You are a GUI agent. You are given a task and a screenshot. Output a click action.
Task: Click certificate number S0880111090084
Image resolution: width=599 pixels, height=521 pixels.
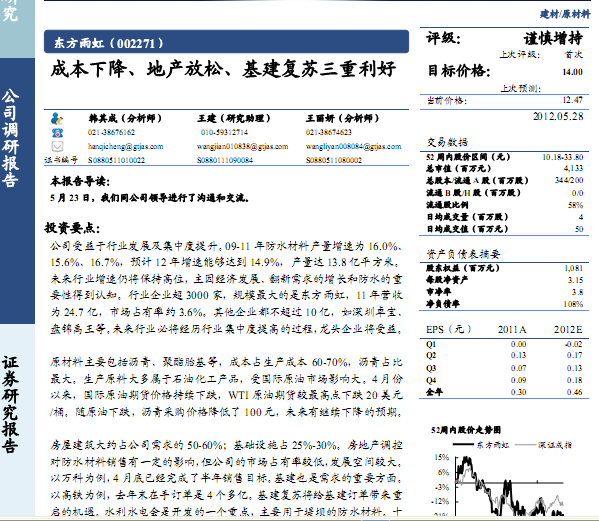coord(225,160)
